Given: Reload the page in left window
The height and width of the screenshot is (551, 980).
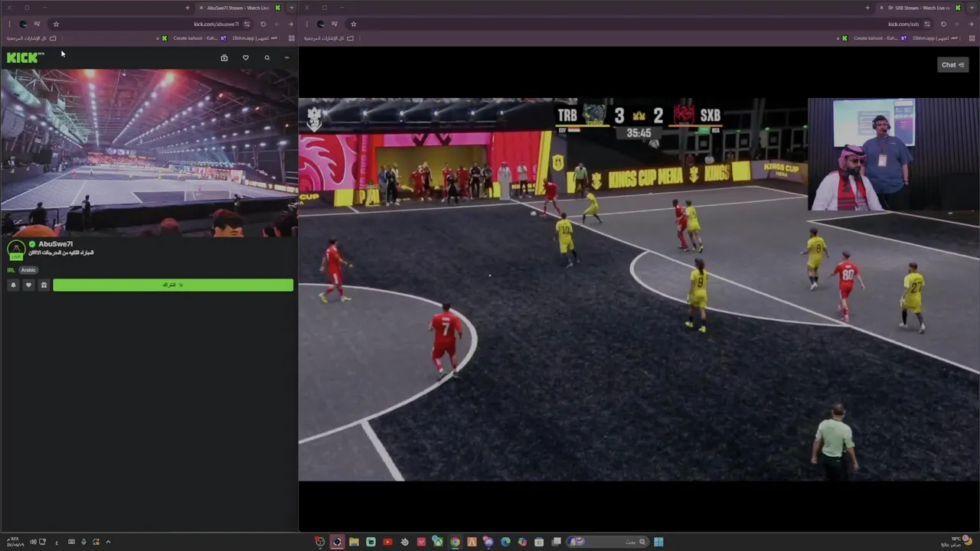Looking at the screenshot, I should point(263,24).
